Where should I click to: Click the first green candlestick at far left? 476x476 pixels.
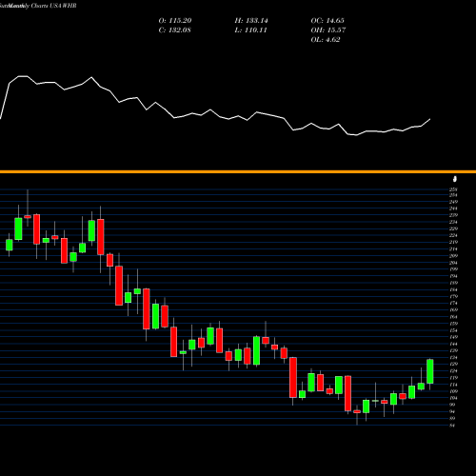(10, 245)
